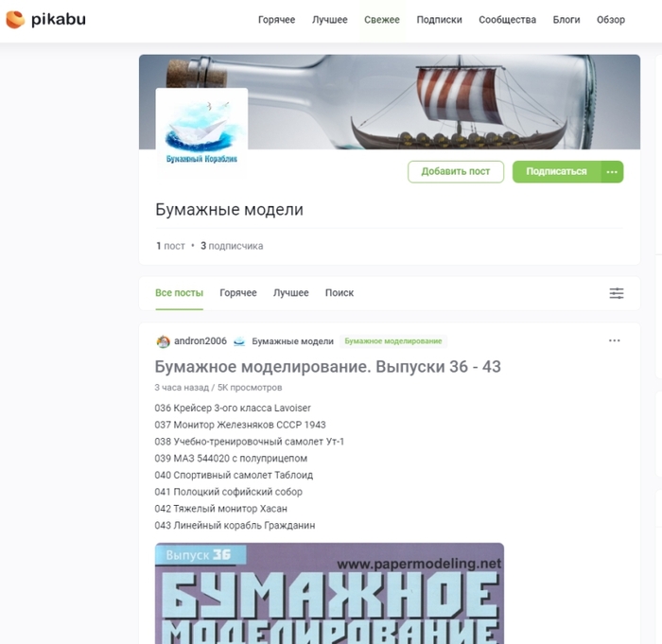Click Добавить пост button

pyautogui.click(x=456, y=172)
